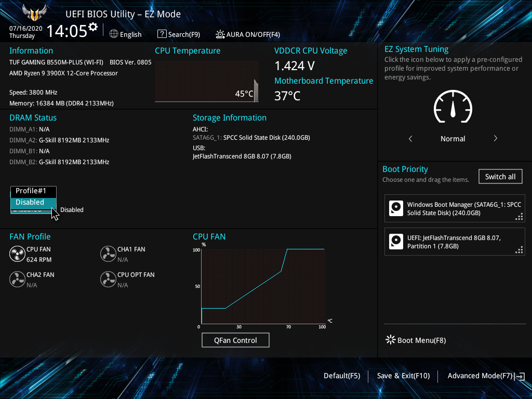Click the '1.424 V' voltage value
The width and height of the screenshot is (532, 399).
[x=295, y=66]
